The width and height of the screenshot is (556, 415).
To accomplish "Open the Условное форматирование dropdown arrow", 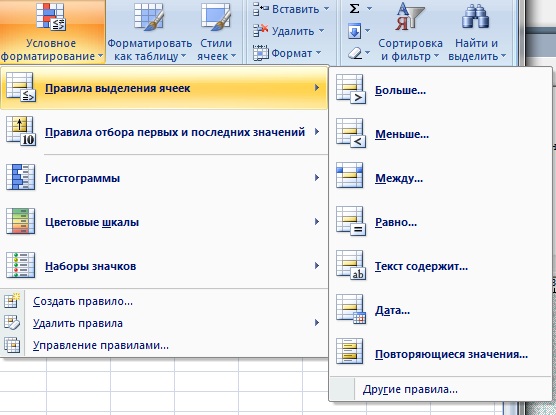I will click(x=100, y=56).
